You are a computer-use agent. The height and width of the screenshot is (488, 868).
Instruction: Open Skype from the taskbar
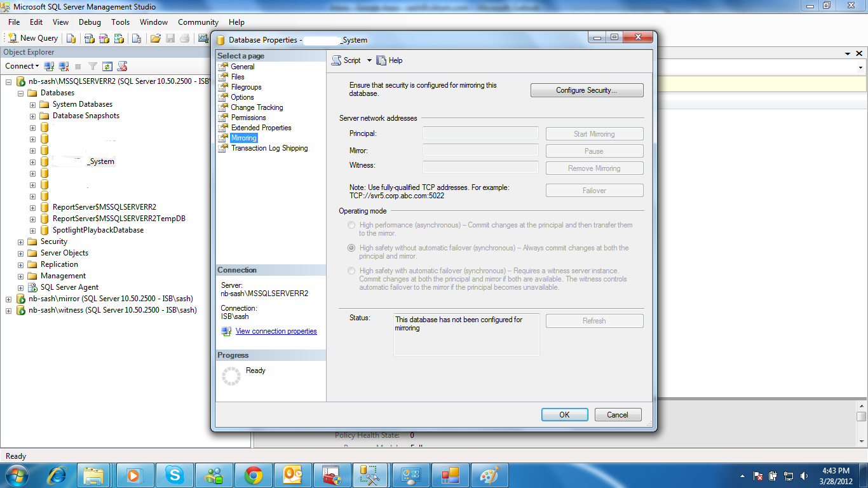174,475
